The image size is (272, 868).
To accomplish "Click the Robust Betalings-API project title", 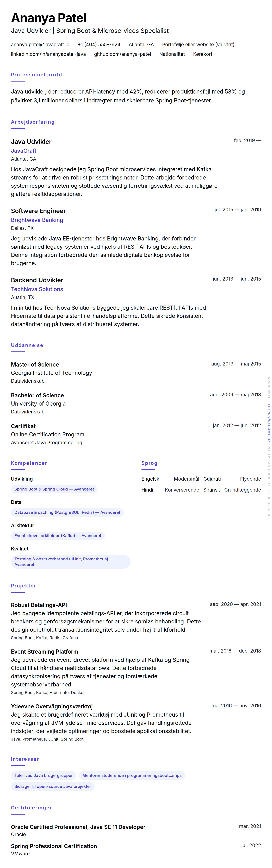I will tap(39, 605).
